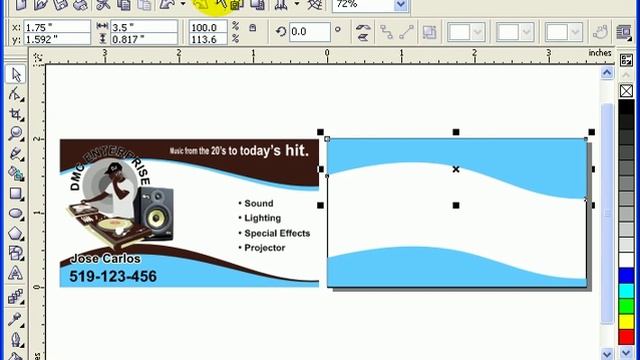The height and width of the screenshot is (360, 640).
Task: Click the Open folder icon
Action: pyautogui.click(x=41, y=5)
